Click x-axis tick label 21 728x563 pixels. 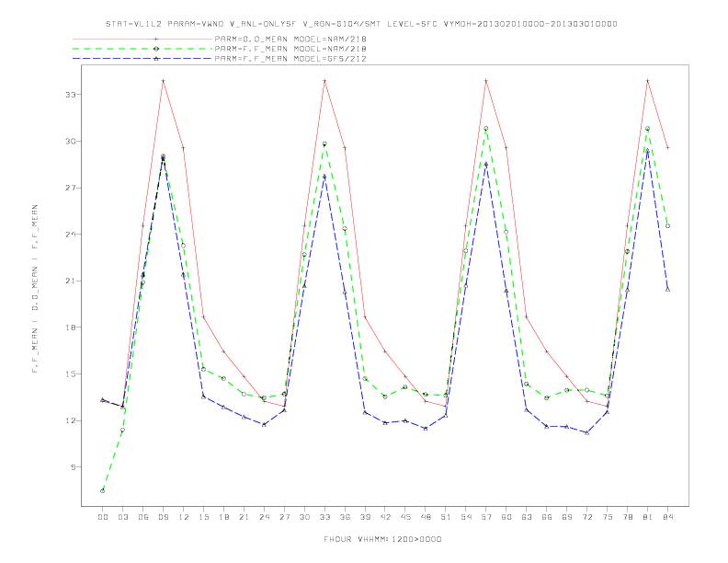pos(244,517)
